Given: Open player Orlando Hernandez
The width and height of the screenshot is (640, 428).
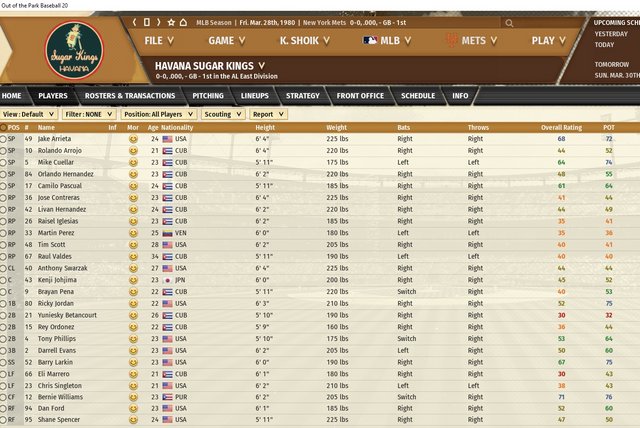Looking at the screenshot, I should coord(66,174).
